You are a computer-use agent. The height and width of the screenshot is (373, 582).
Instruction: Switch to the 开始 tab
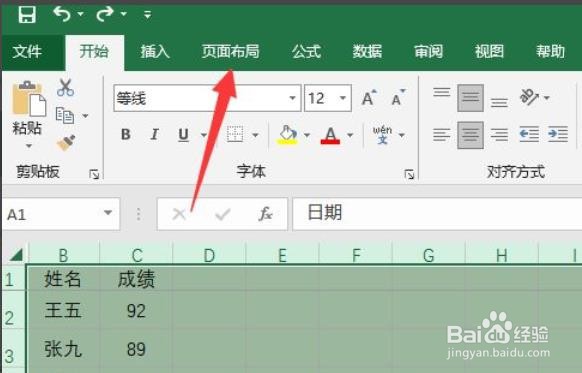[x=94, y=51]
